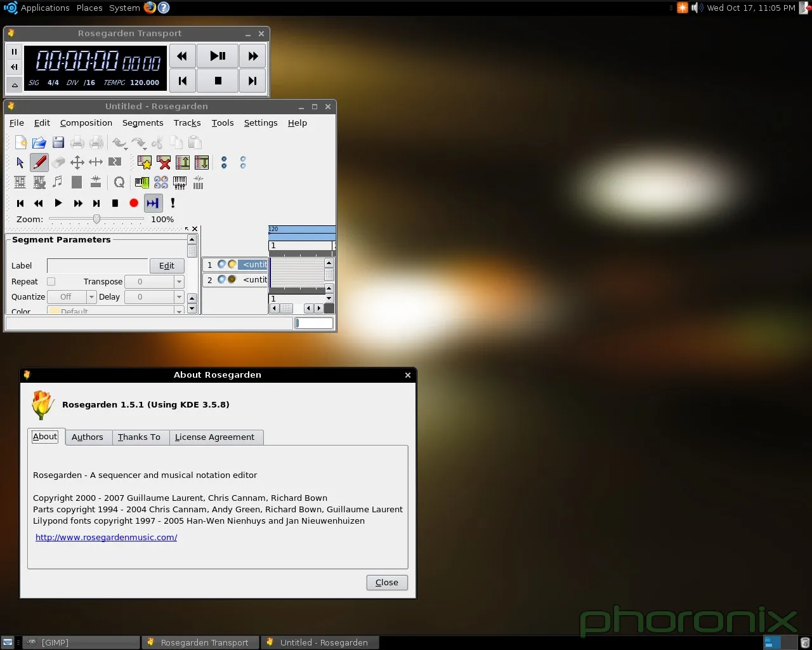Delete track using the red X icon
The image size is (812, 650).
point(164,162)
